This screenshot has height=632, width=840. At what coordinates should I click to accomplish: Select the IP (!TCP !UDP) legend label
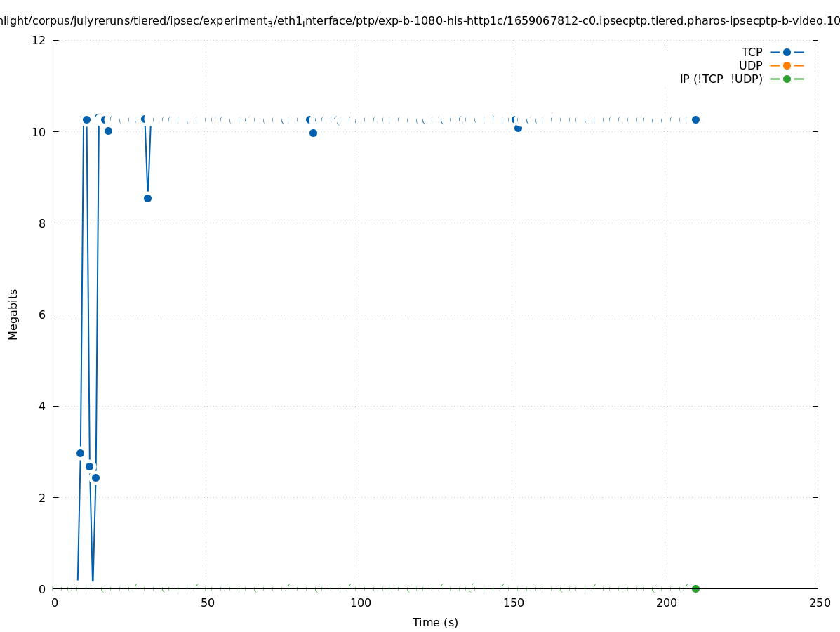point(721,79)
